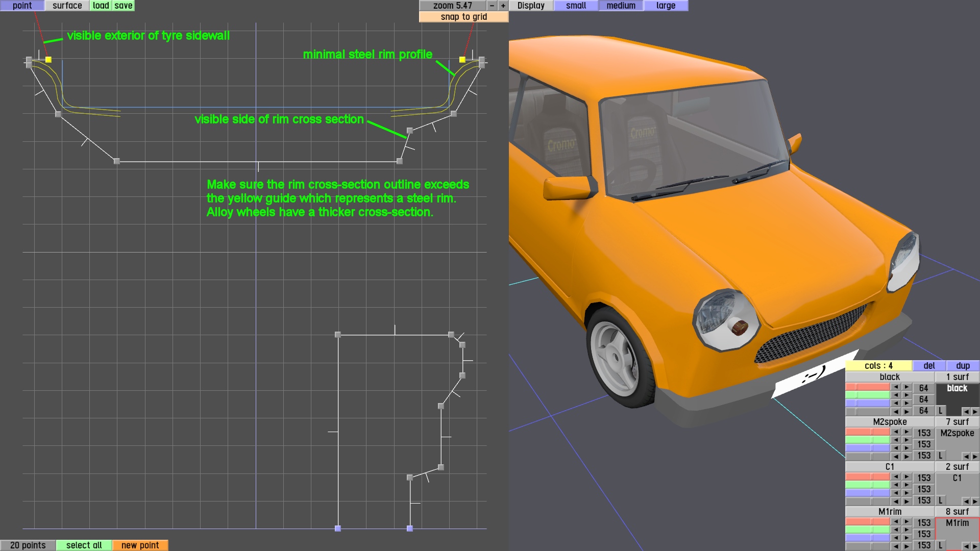This screenshot has width=980, height=551.
Task: Click the new point button
Action: coord(140,545)
